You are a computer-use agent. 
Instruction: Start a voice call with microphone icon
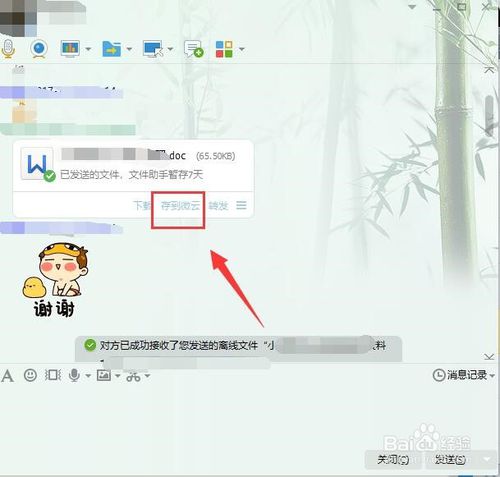pyautogui.click(x=8, y=49)
